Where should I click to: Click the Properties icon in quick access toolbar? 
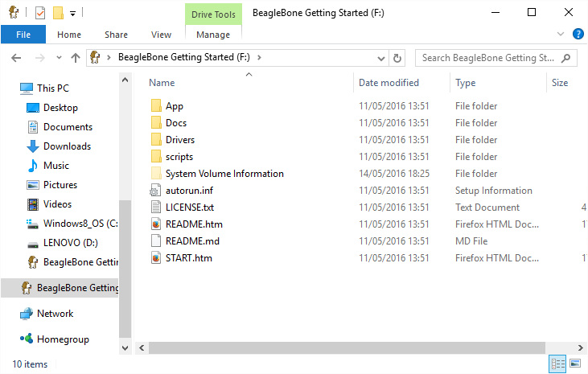tap(40, 13)
